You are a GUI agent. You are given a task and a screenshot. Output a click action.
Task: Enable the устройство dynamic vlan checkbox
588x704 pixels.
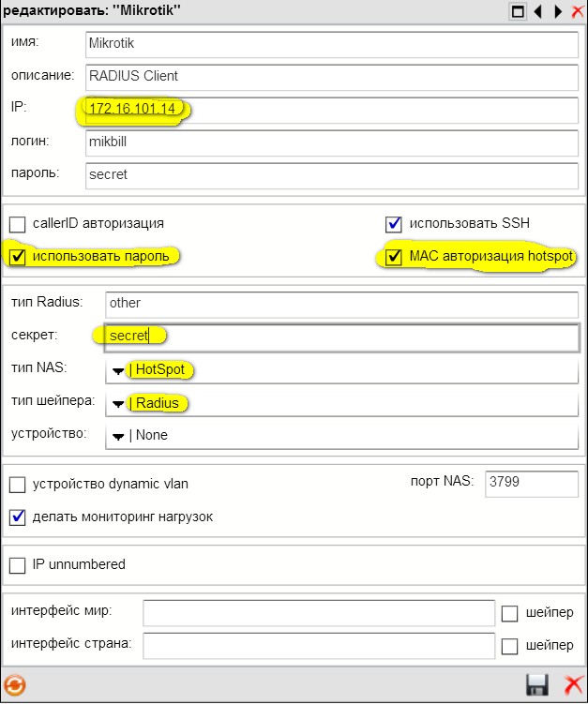17,485
